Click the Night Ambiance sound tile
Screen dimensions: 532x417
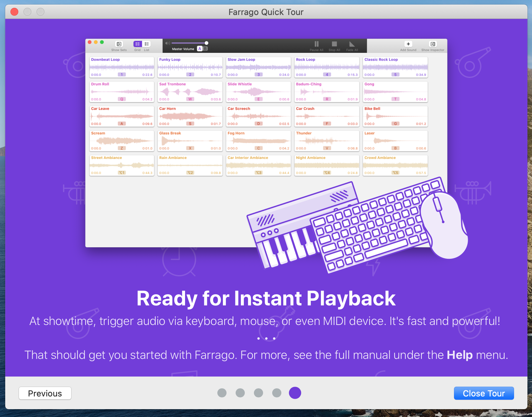(x=327, y=165)
